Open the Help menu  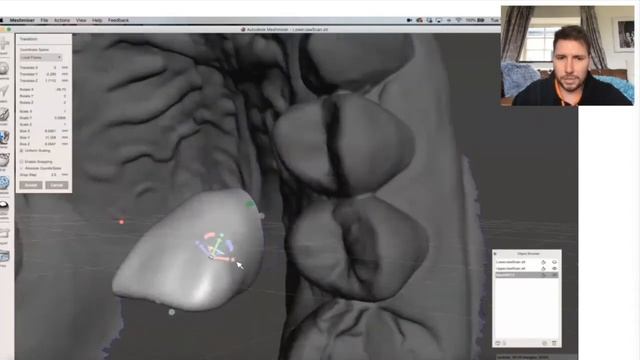click(x=97, y=20)
